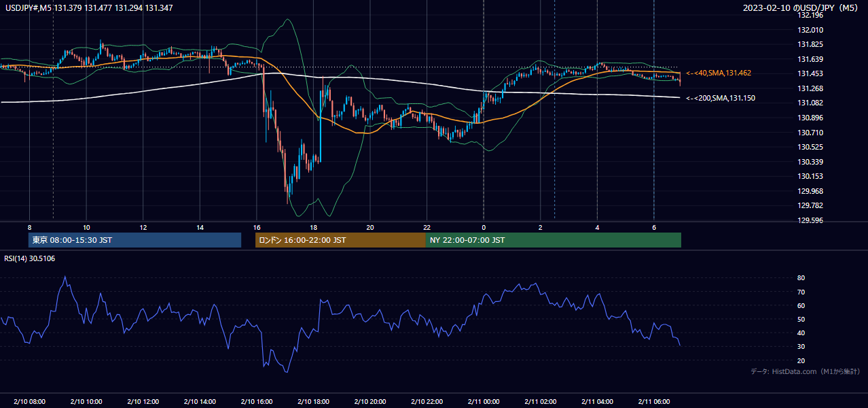The height and width of the screenshot is (408, 868).
Task: Click hour label 2 below the price chart
Action: point(541,227)
